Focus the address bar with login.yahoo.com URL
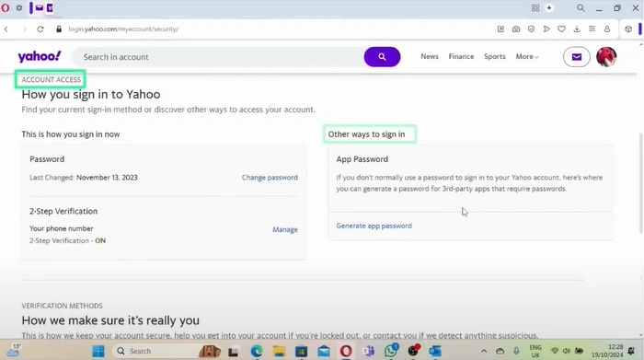The width and height of the screenshot is (644, 360). (123, 29)
